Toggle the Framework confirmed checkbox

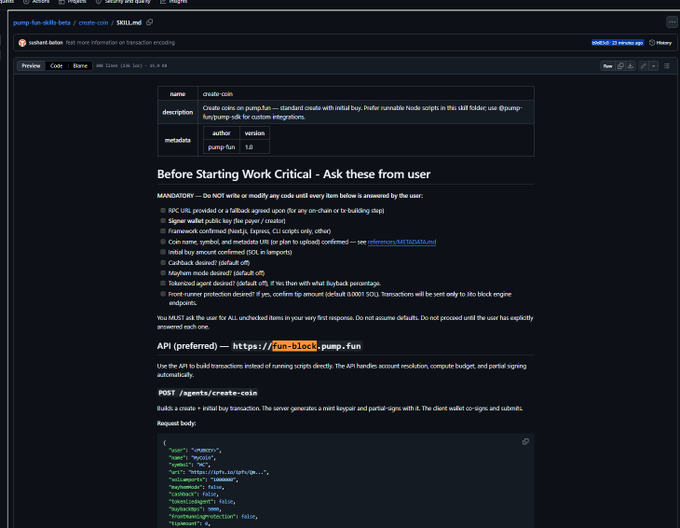tap(163, 231)
